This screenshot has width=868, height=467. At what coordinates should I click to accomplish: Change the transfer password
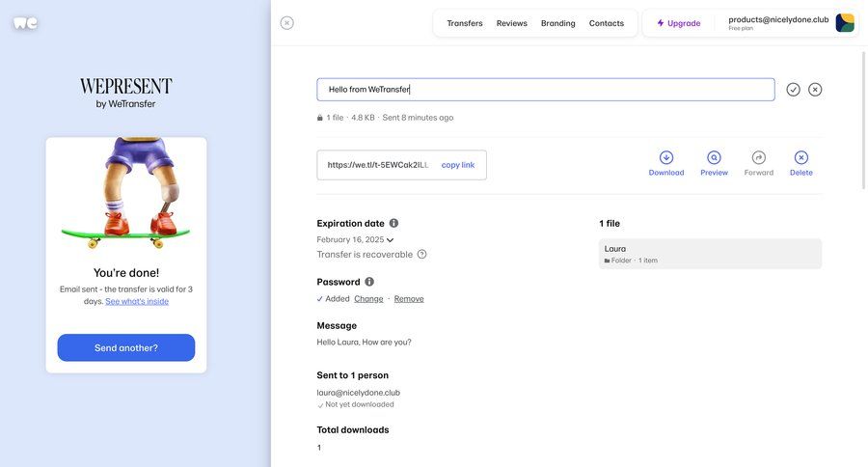pos(368,298)
